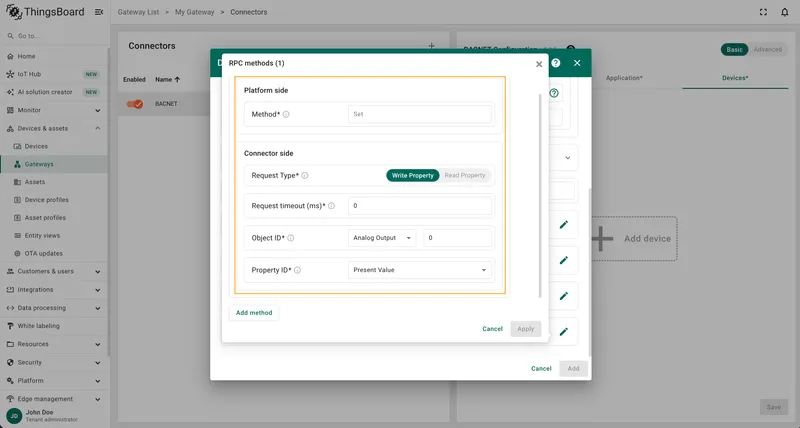
Task: Switch to Advanced configuration mode
Action: 768,49
